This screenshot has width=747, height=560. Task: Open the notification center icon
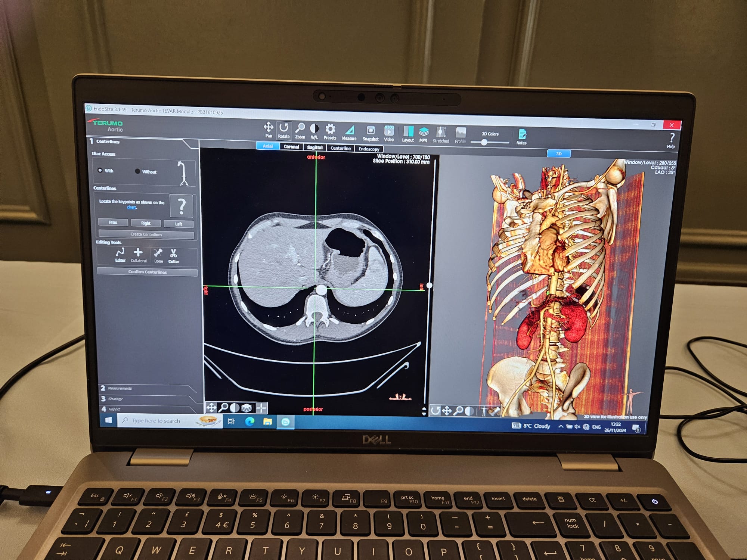636,429
